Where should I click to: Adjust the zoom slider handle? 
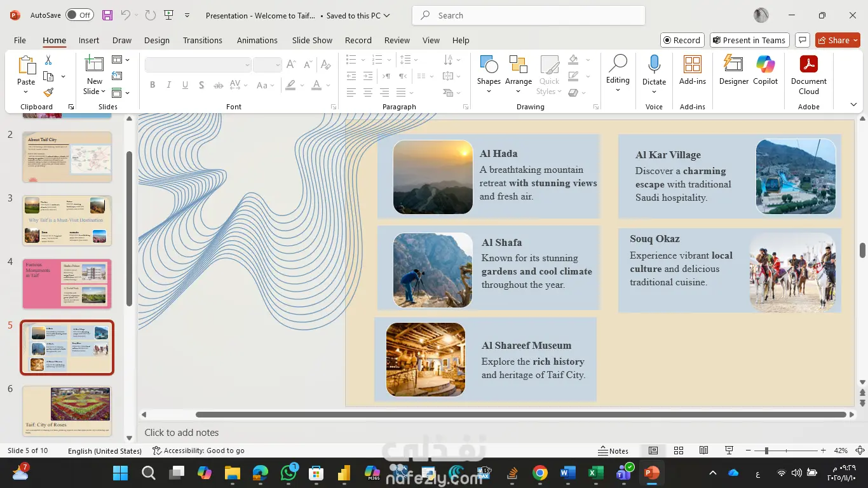[766, 451]
